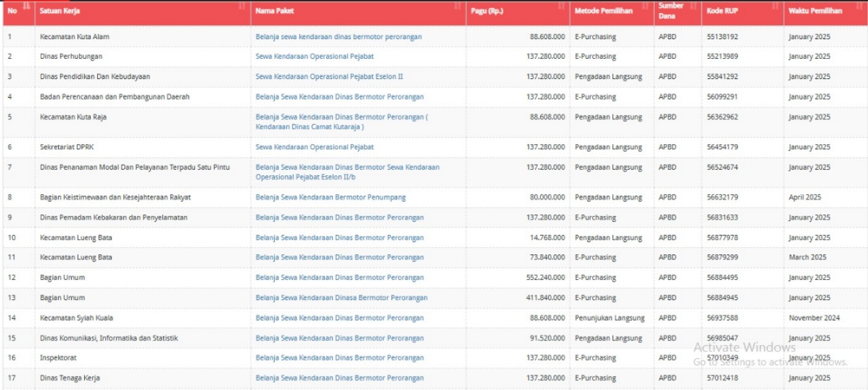Select pagu value 80.000.000
Screen dimensions: 868x390
pyautogui.click(x=547, y=197)
